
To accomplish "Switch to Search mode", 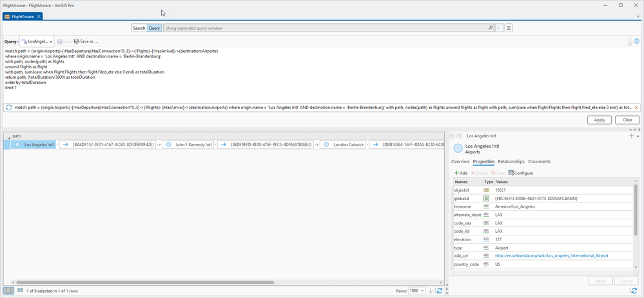I will (139, 28).
